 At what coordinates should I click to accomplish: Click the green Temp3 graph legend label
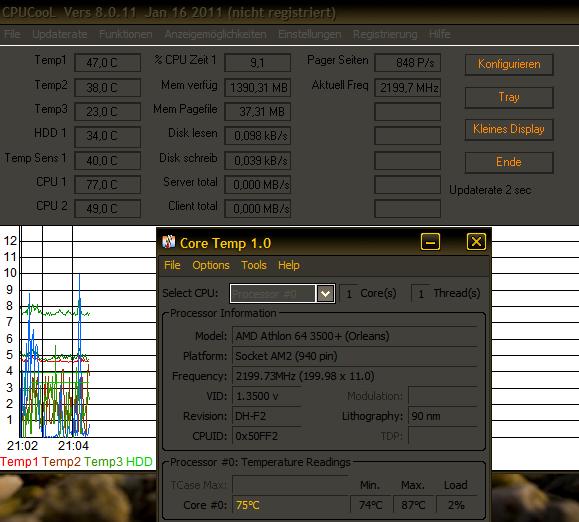[103, 461]
